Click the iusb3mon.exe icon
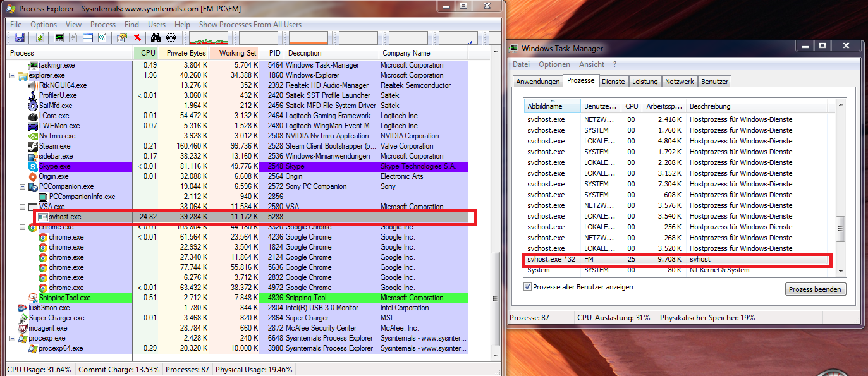This screenshot has width=868, height=376. pos(23,308)
